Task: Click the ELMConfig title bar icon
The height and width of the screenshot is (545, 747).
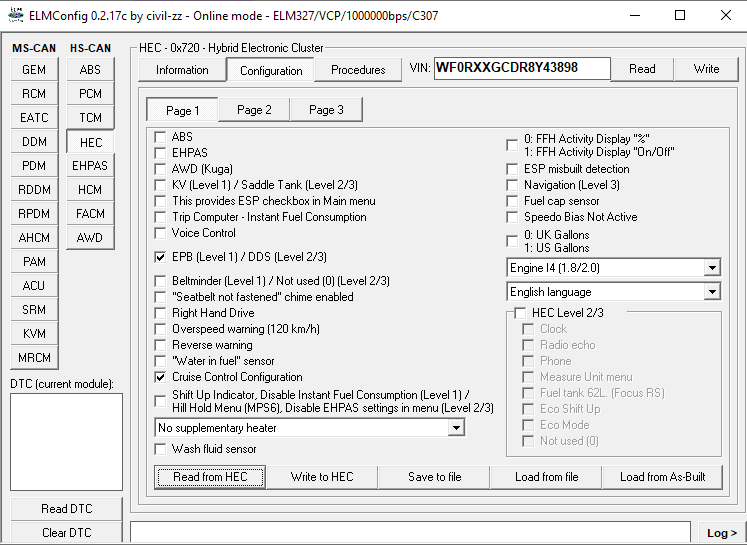Action: pyautogui.click(x=15, y=16)
